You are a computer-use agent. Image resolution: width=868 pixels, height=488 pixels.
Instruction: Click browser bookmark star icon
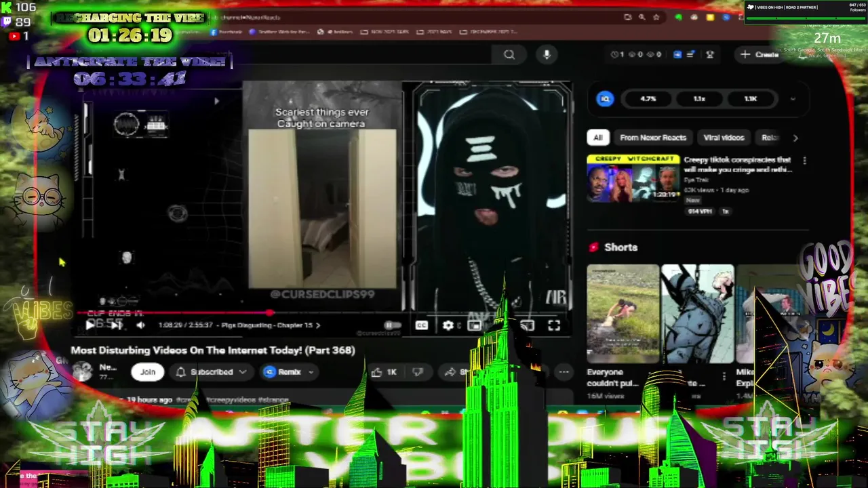(x=656, y=17)
